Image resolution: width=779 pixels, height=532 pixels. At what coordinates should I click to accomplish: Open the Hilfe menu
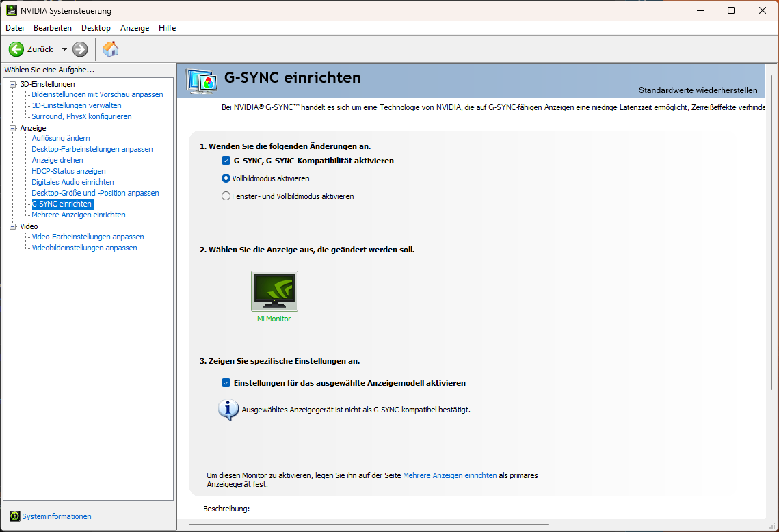click(168, 28)
